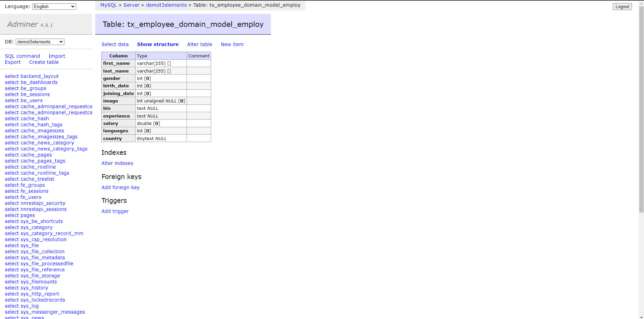Open demot3elements breadcrumb link
Screen dimensions: 644x319
[166, 5]
